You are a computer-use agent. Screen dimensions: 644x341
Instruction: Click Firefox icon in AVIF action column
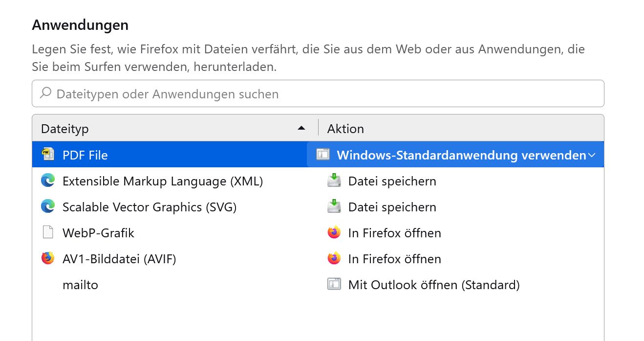pyautogui.click(x=334, y=258)
